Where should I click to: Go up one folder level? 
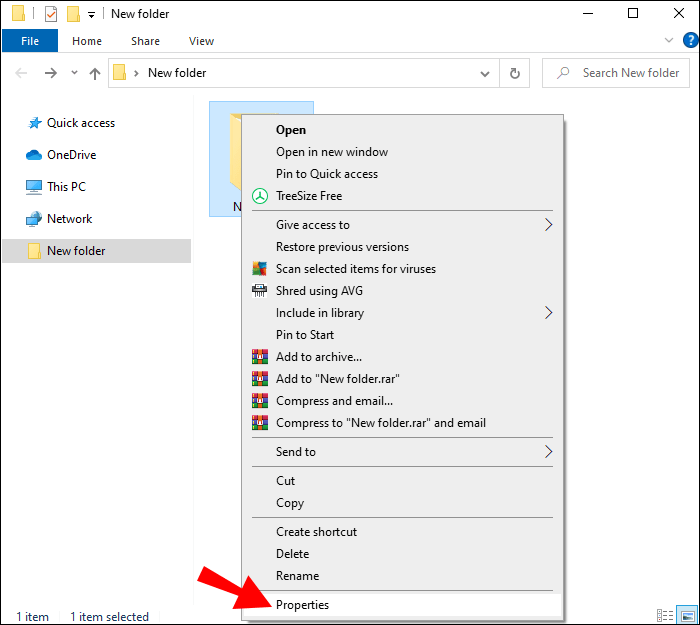[95, 73]
